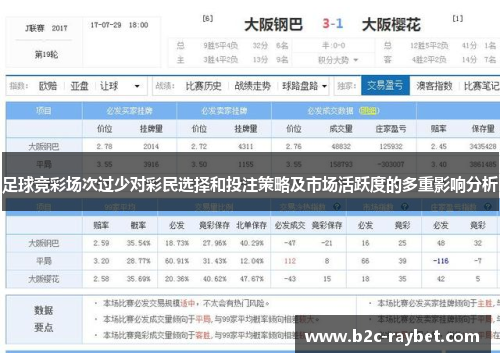This screenshot has height=362, width=500.
Task: Select the 9胜5平4负 home total record
Action: point(220,46)
